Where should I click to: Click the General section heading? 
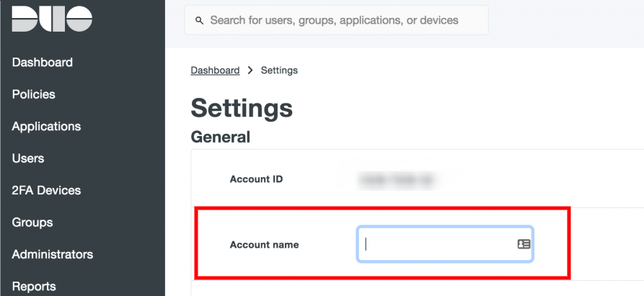[220, 137]
